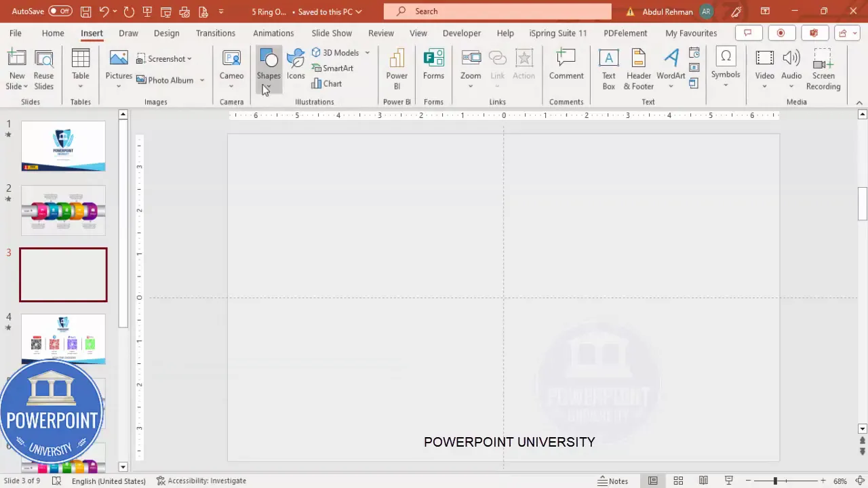The width and height of the screenshot is (868, 488).
Task: Open the PDFelement tab
Action: point(625,33)
